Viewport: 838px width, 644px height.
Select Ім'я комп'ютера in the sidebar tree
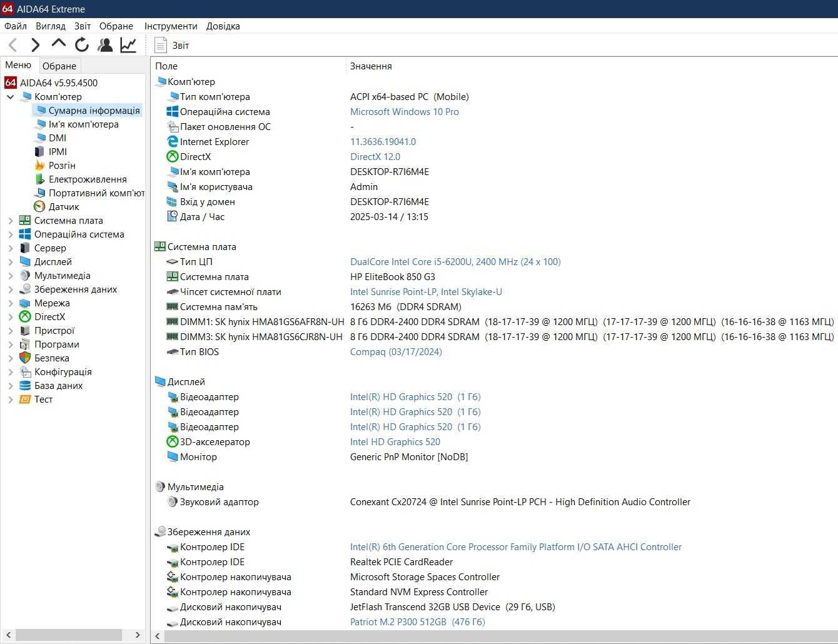click(x=83, y=124)
